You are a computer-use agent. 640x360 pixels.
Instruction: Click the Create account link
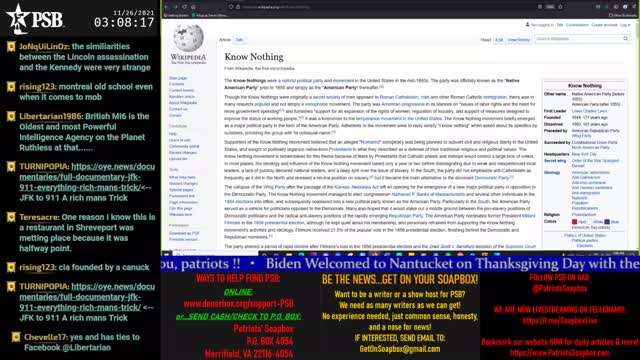[604, 25]
